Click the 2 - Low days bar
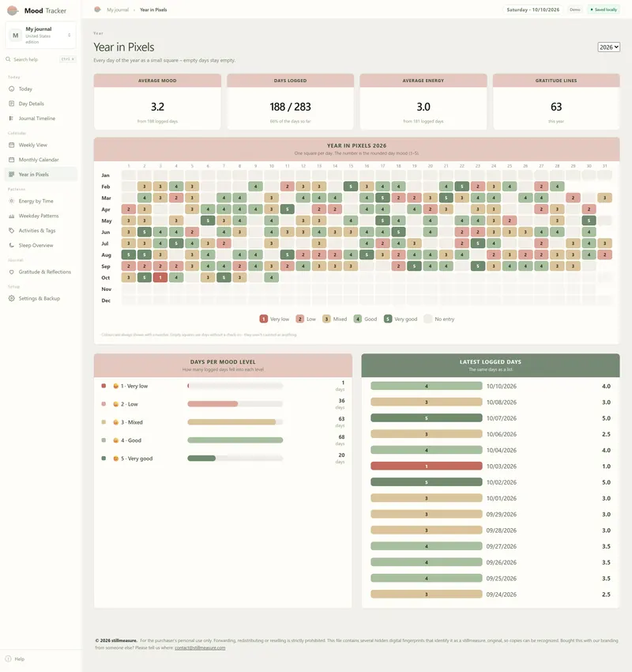Image resolution: width=632 pixels, height=672 pixels. (x=235, y=404)
